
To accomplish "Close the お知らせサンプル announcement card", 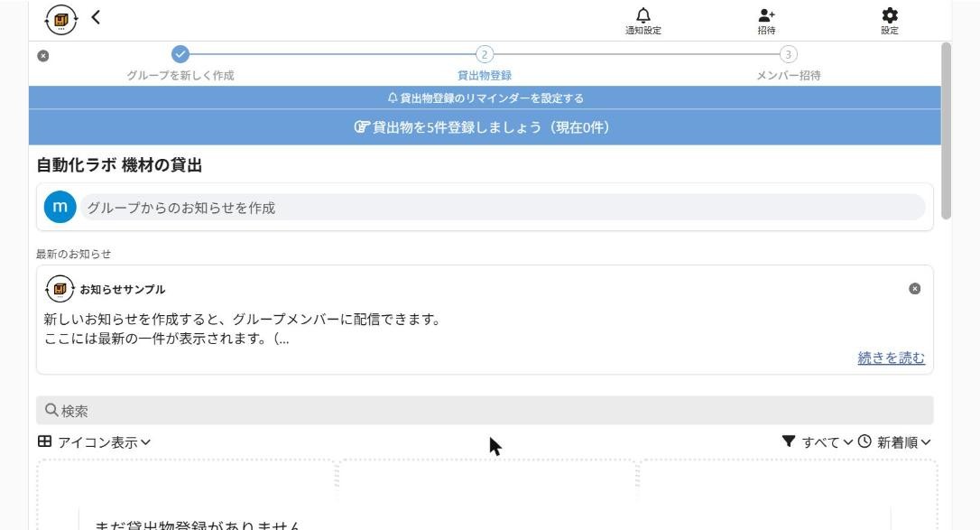I will pos(914,289).
